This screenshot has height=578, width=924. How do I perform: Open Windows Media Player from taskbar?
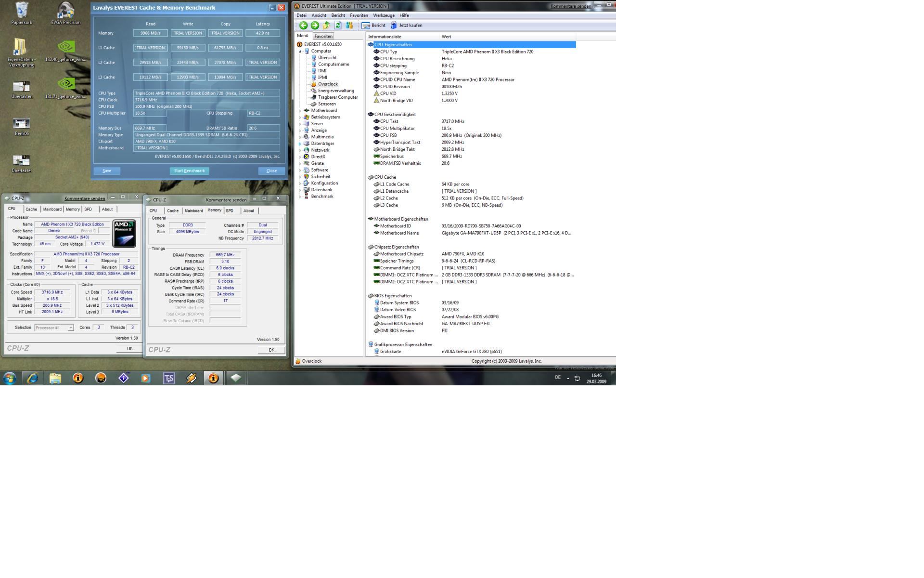(x=146, y=378)
